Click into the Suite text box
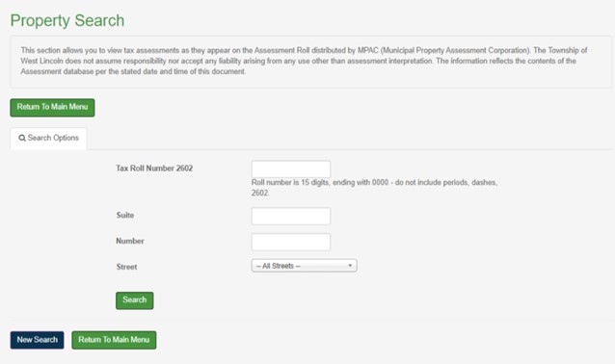This screenshot has height=364, width=615. click(291, 217)
